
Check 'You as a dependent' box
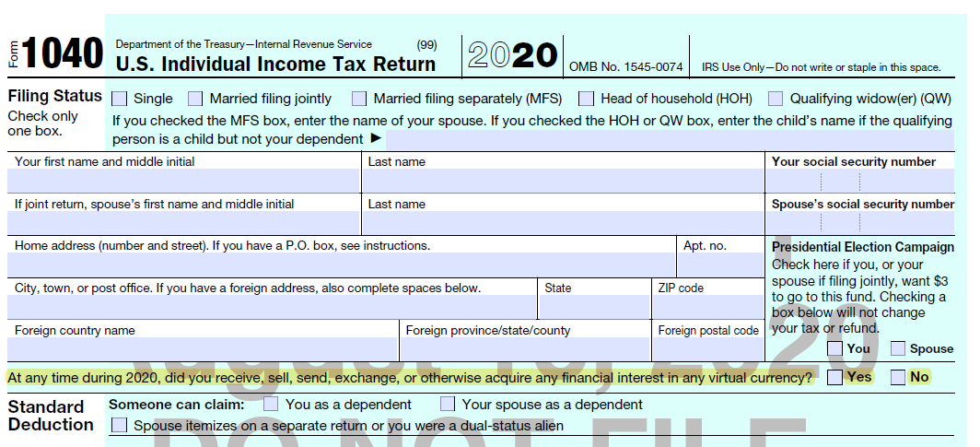271,404
